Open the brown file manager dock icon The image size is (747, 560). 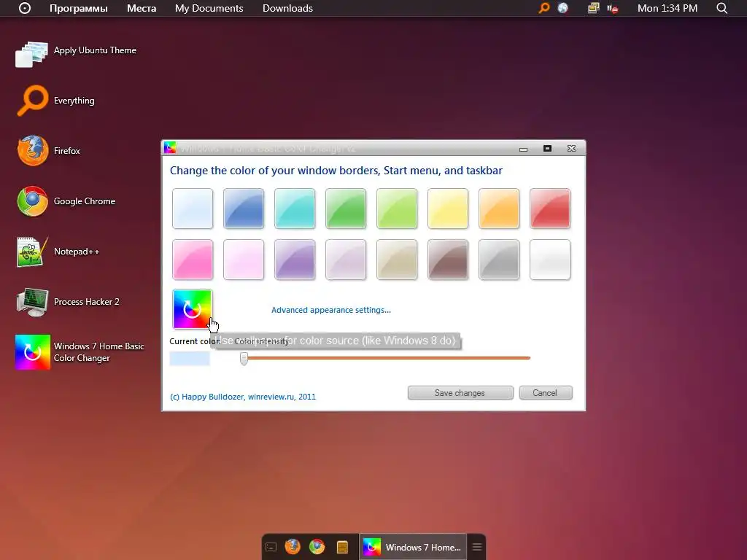click(342, 547)
